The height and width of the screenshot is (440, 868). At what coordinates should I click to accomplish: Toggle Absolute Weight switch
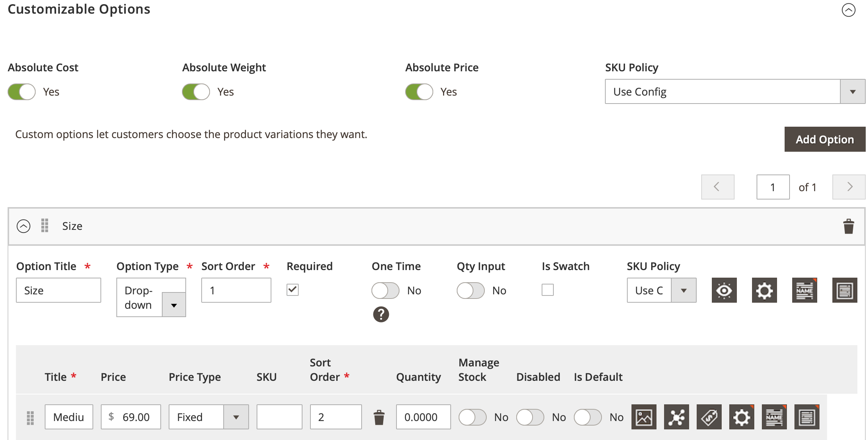(196, 92)
